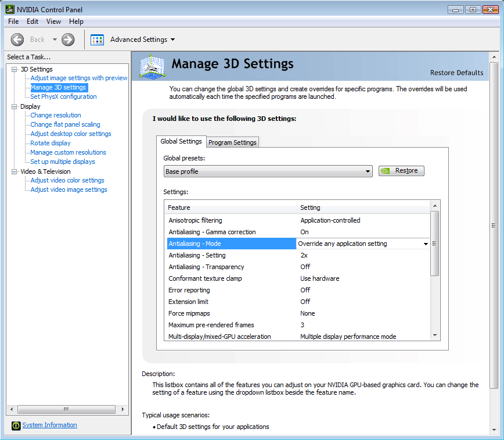The height and width of the screenshot is (440, 504).
Task: Open the Global presets Base profile dropdown
Action: pyautogui.click(x=268, y=171)
